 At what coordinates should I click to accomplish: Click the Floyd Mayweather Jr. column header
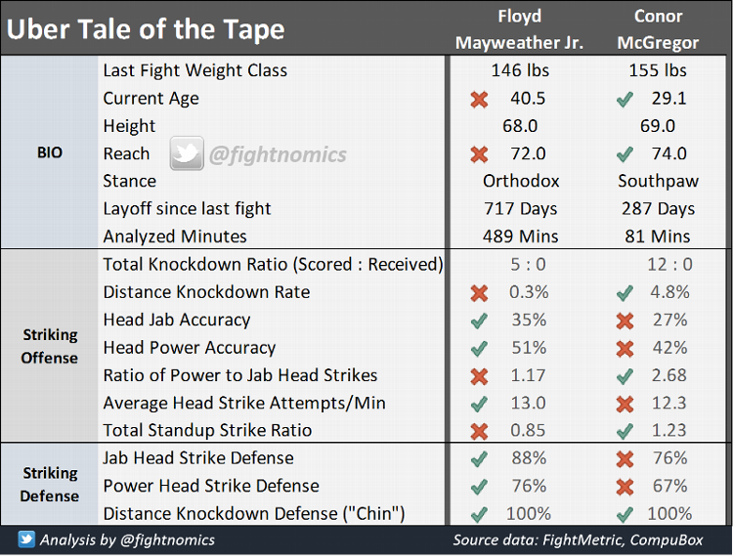click(x=520, y=29)
